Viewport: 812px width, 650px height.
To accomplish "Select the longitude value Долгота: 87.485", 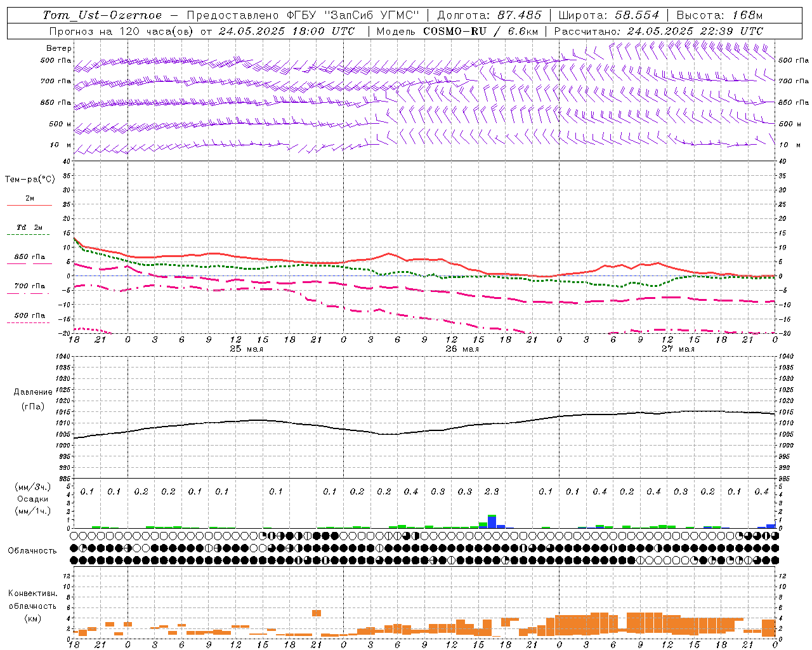I will 490,15.
